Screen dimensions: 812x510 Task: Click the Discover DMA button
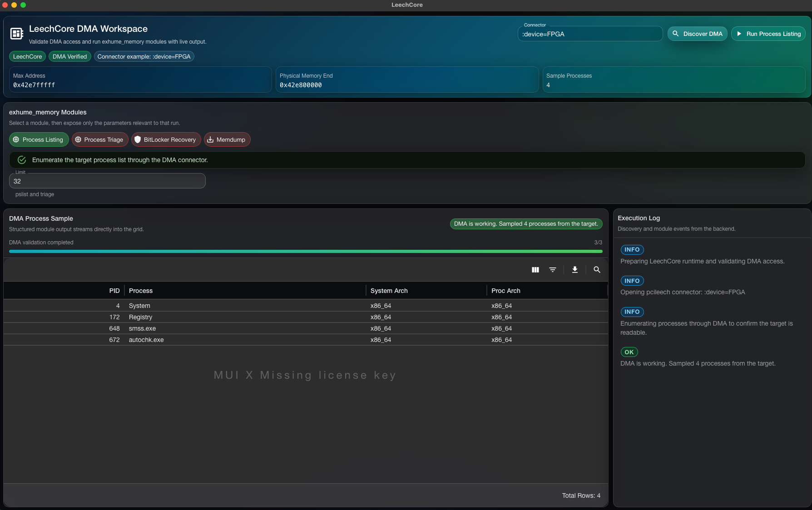click(x=698, y=34)
